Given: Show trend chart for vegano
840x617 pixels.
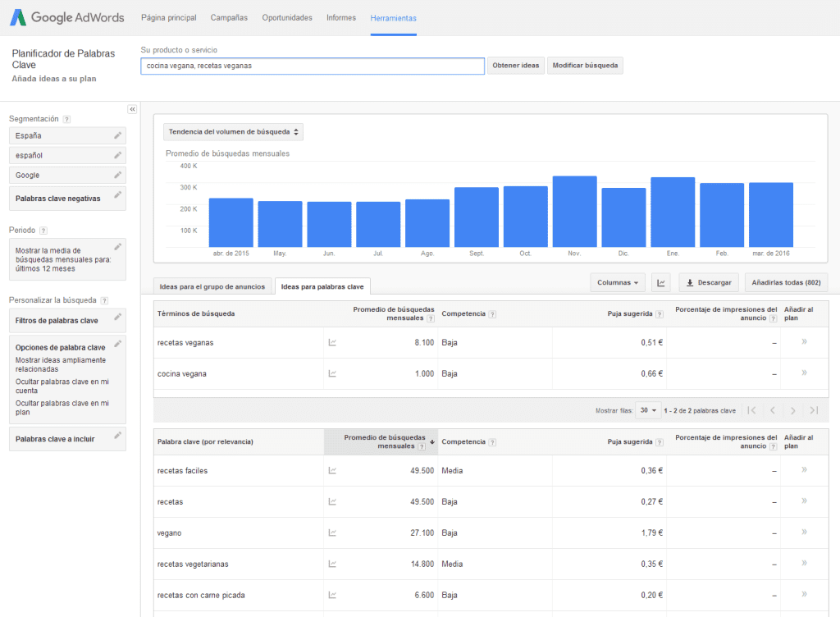Looking at the screenshot, I should pyautogui.click(x=332, y=532).
